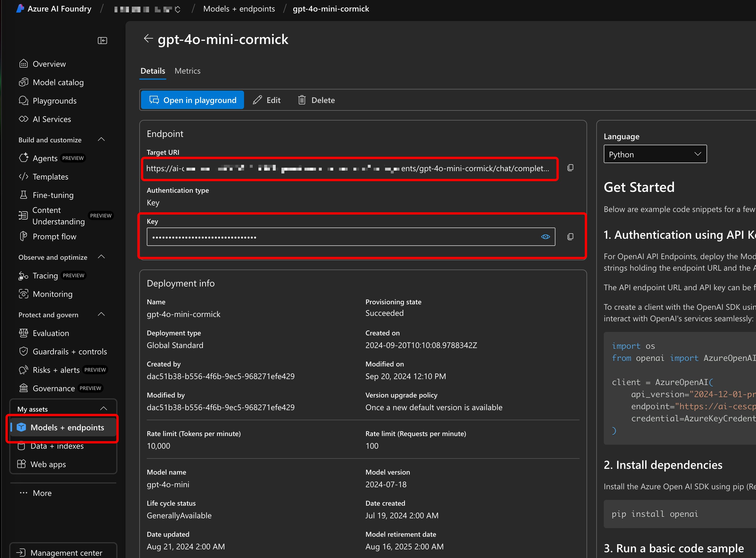Select the Details tab
Viewport: 756px width, 558px height.
[x=153, y=71]
